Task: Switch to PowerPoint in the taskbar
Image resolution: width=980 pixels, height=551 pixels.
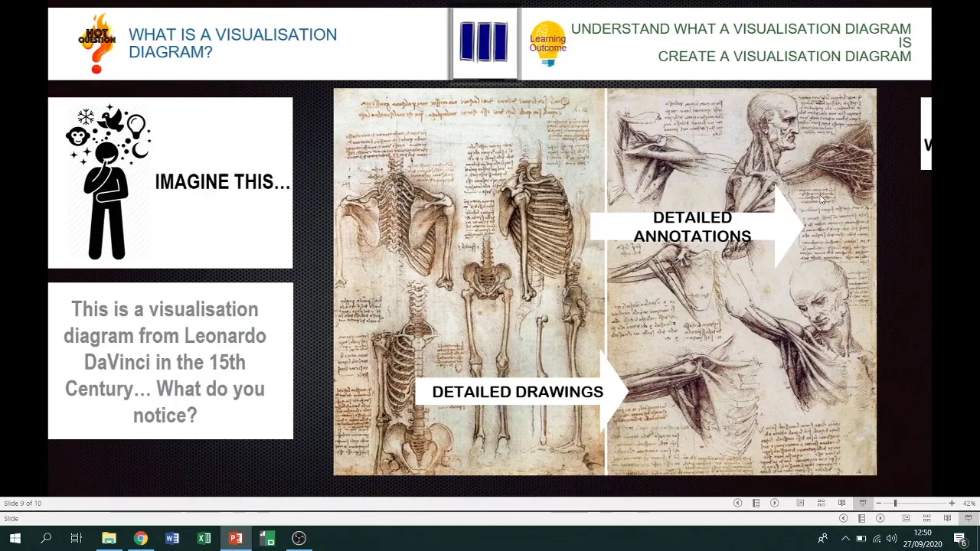Action: (x=236, y=539)
